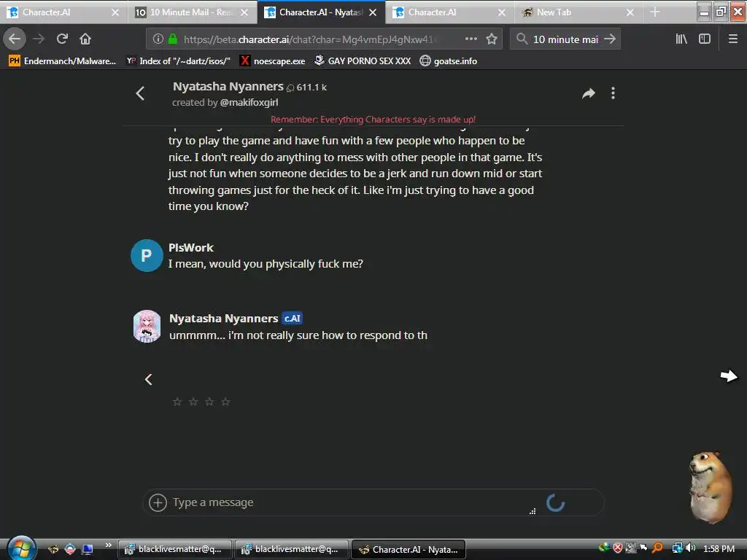Close the New Tab tab

click(x=630, y=12)
